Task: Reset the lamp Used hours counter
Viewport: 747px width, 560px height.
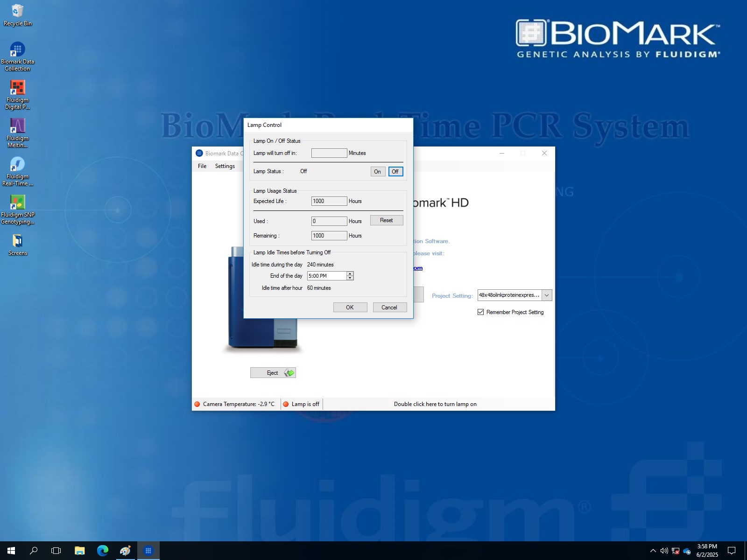Action: (386, 220)
